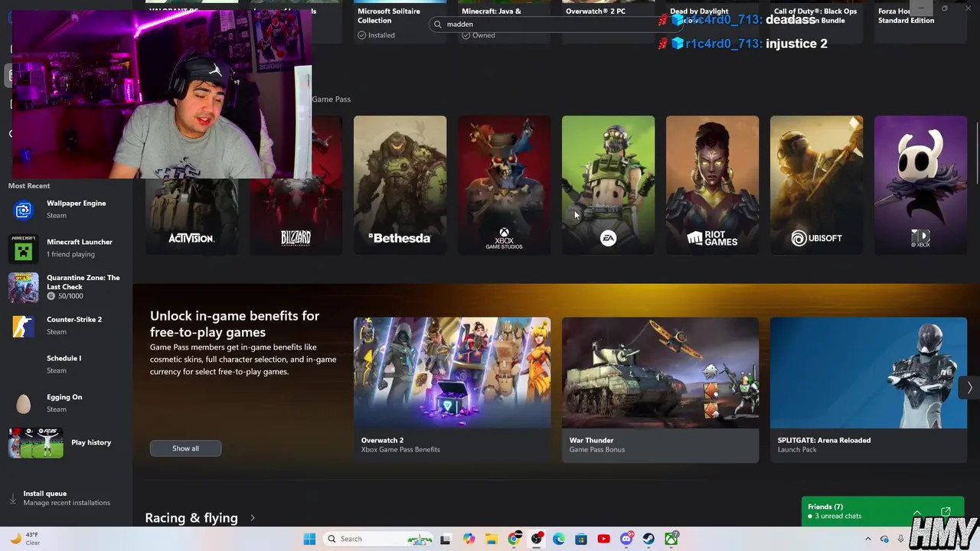Open the Windows Start menu

coord(309,539)
